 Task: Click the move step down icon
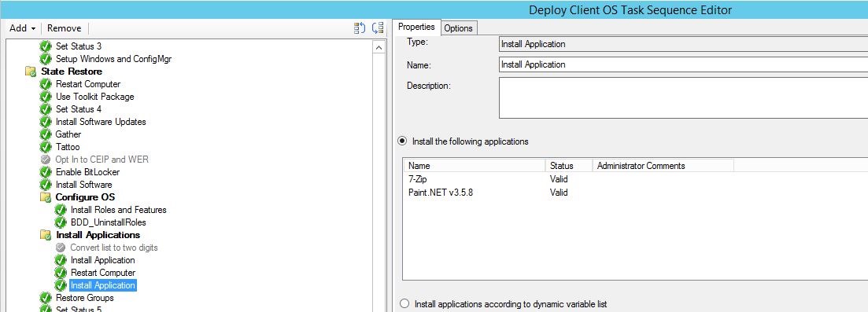(378, 28)
